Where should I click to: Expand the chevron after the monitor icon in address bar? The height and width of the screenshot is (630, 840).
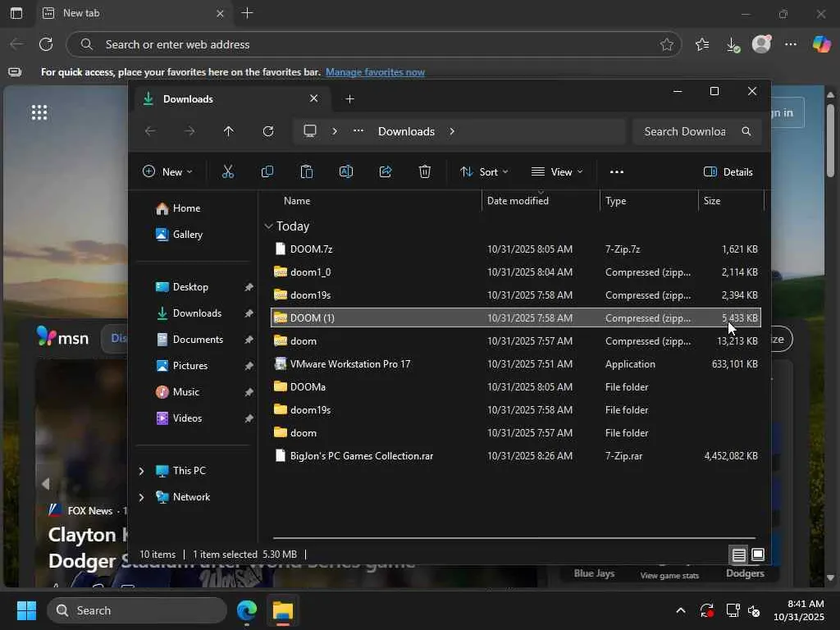click(x=335, y=131)
